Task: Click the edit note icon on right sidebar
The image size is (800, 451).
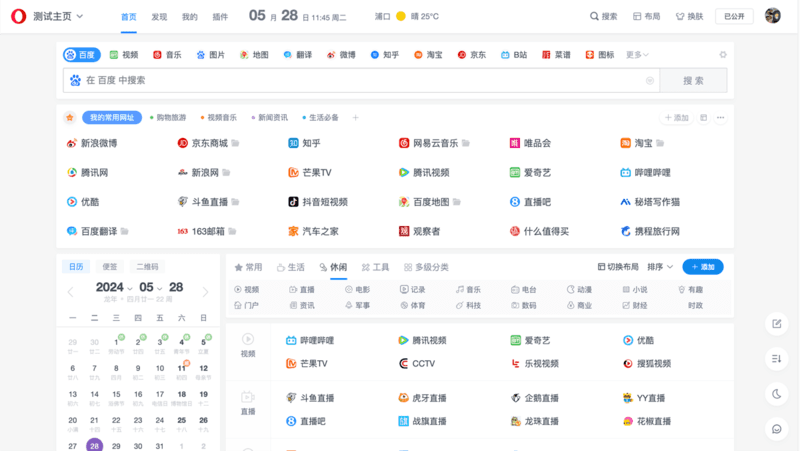Action: [777, 324]
